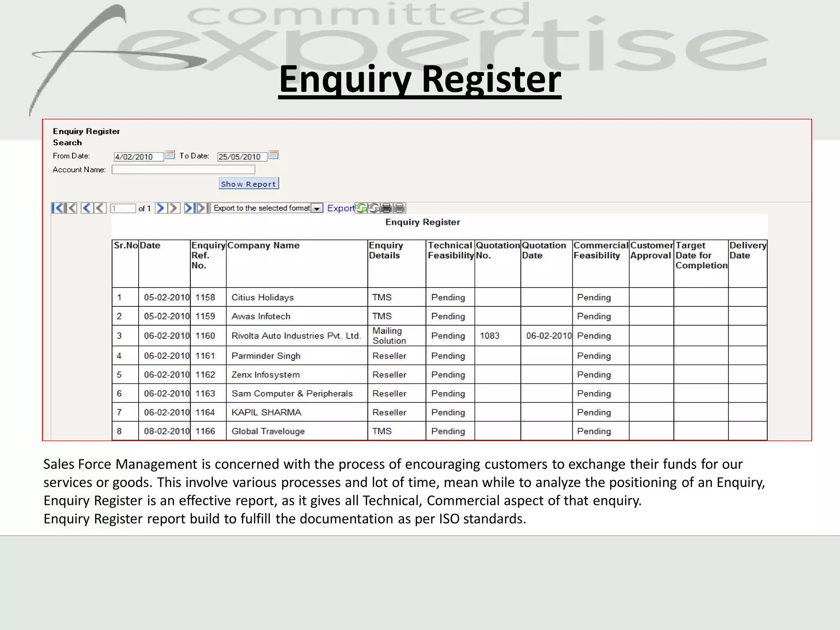The height and width of the screenshot is (630, 840).
Task: Click the Quotation Date column header
Action: pyautogui.click(x=546, y=263)
